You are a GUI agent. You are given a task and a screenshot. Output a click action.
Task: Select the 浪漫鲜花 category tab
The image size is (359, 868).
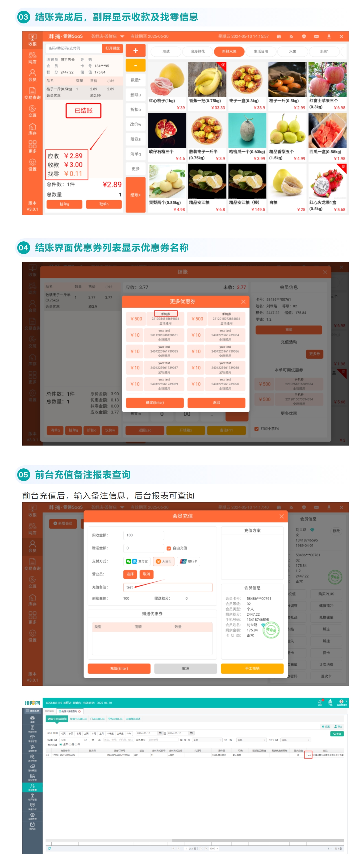click(197, 52)
